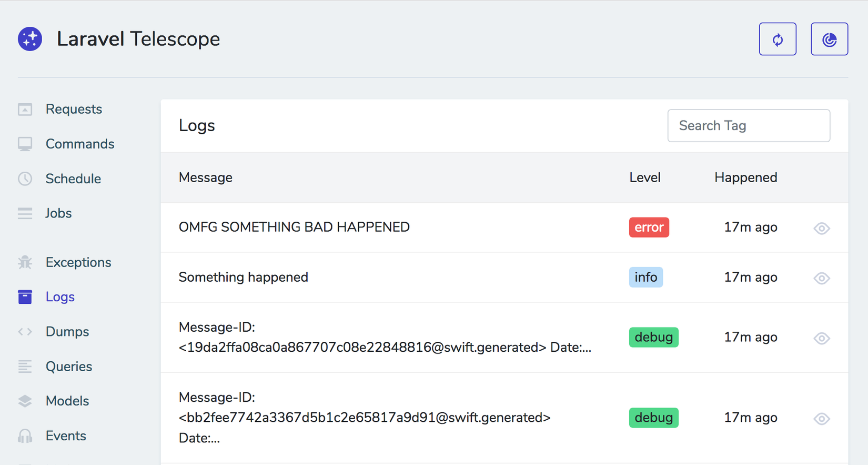Viewport: 868px width, 465px height.
Task: View the first debug Message-ID entry
Action: point(821,338)
